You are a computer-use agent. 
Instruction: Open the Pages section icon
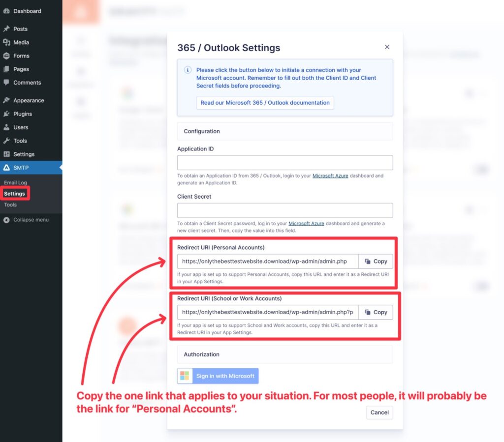click(x=7, y=69)
